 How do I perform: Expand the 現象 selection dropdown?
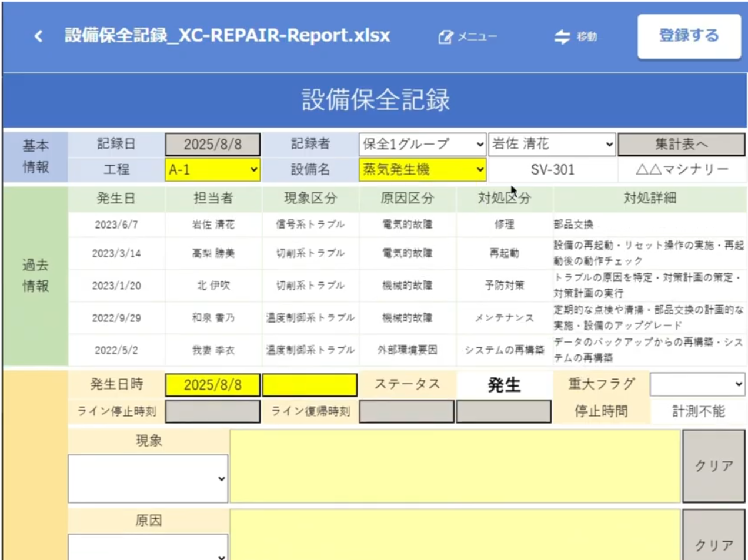[x=148, y=478]
